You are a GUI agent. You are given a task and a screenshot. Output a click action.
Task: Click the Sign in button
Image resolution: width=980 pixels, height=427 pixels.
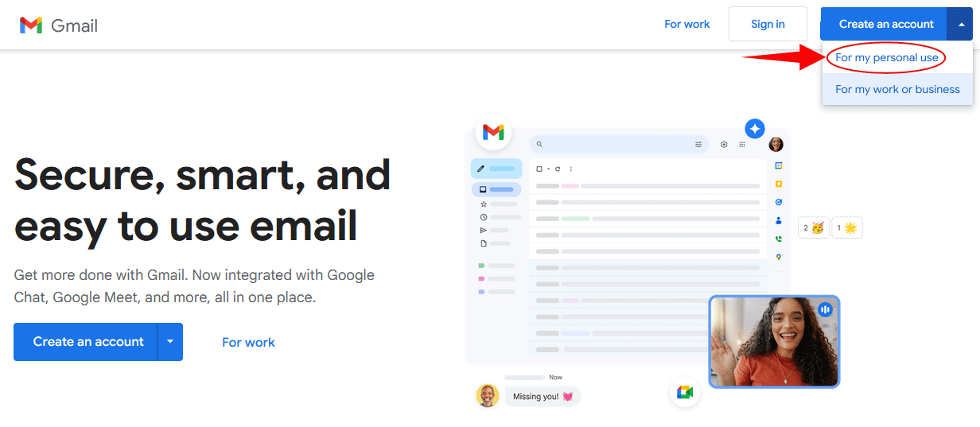tap(768, 24)
